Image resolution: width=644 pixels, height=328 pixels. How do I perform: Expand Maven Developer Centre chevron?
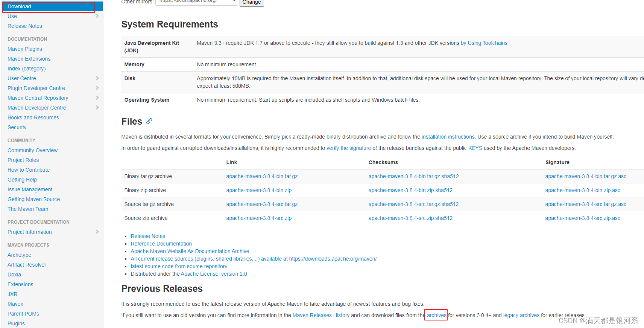97,108
